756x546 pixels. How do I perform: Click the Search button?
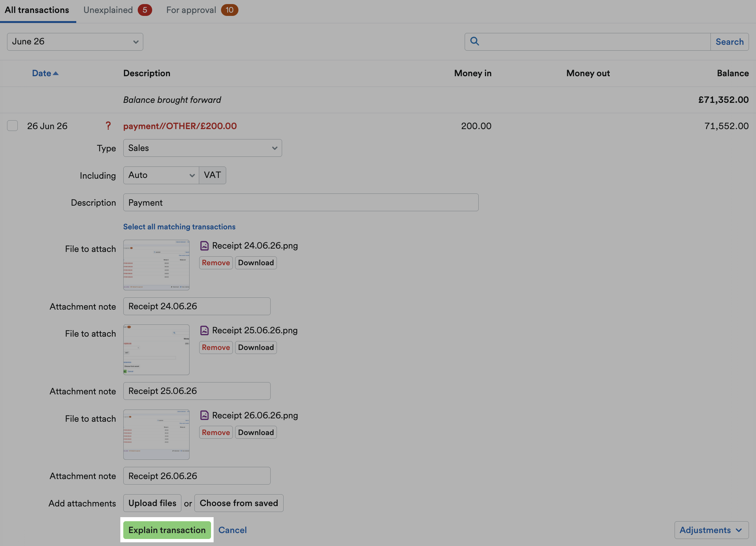point(730,42)
